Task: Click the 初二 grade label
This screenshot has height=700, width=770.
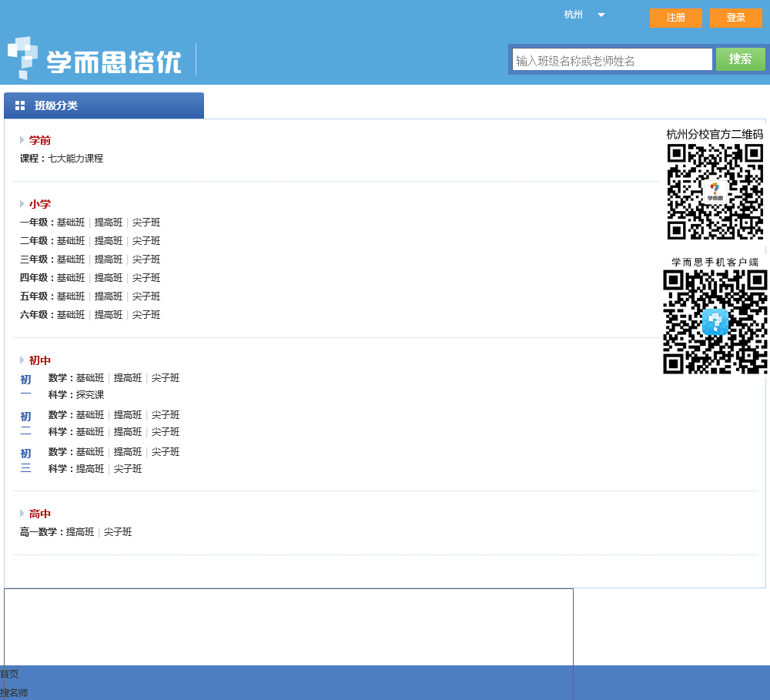Action: tap(25, 424)
